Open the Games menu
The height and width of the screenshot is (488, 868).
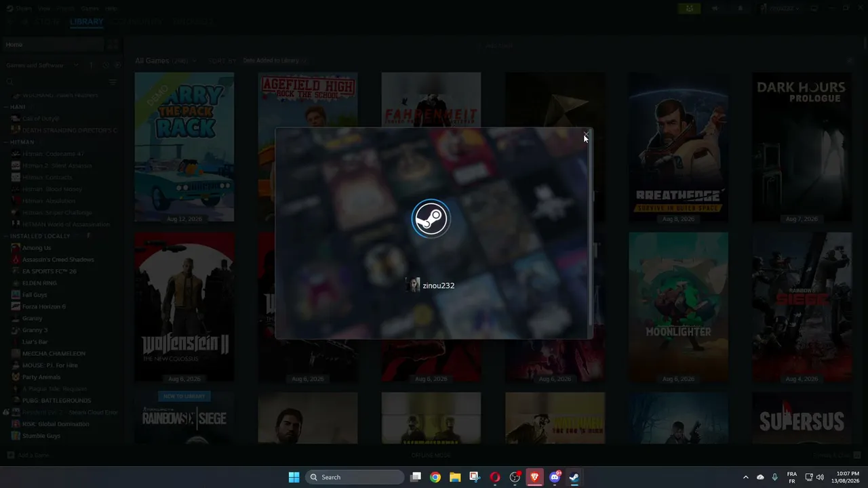click(x=90, y=8)
